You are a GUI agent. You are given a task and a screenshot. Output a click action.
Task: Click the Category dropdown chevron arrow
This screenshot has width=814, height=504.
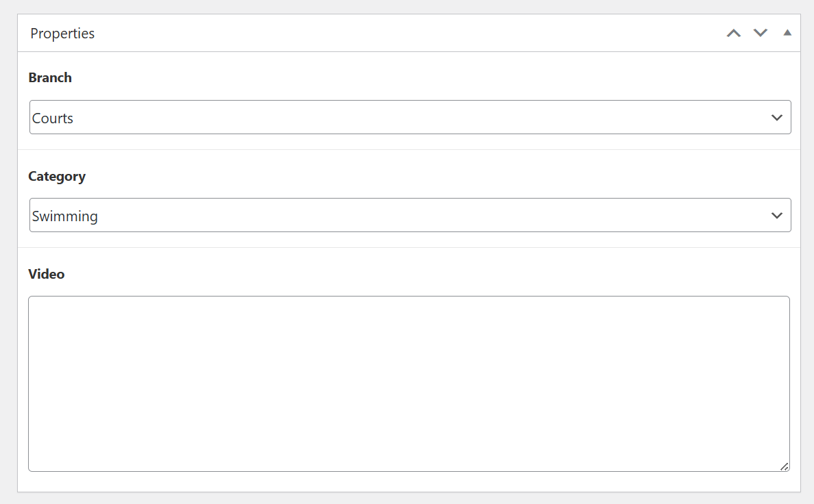pos(777,216)
